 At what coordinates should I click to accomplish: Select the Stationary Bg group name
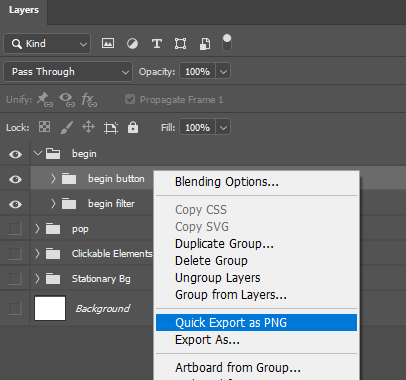(101, 279)
